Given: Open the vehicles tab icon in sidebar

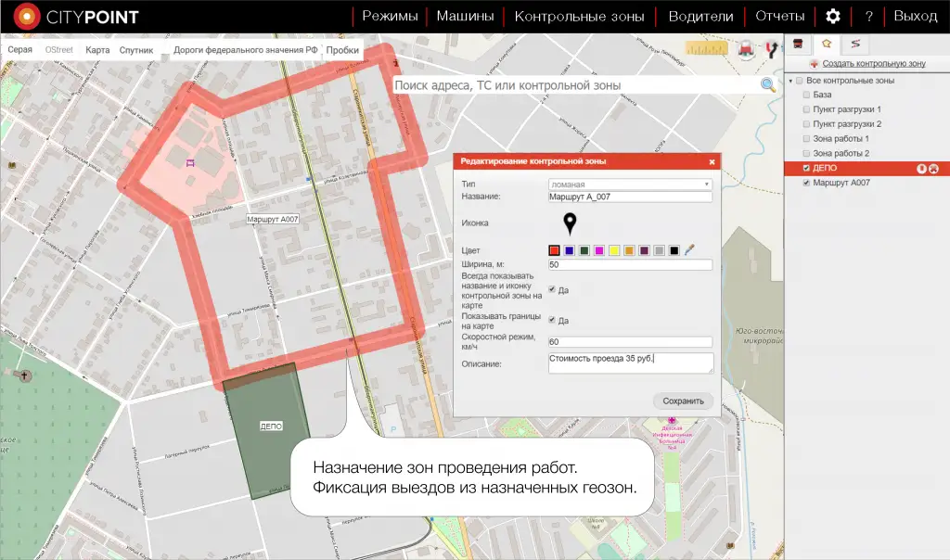Looking at the screenshot, I should [x=799, y=45].
